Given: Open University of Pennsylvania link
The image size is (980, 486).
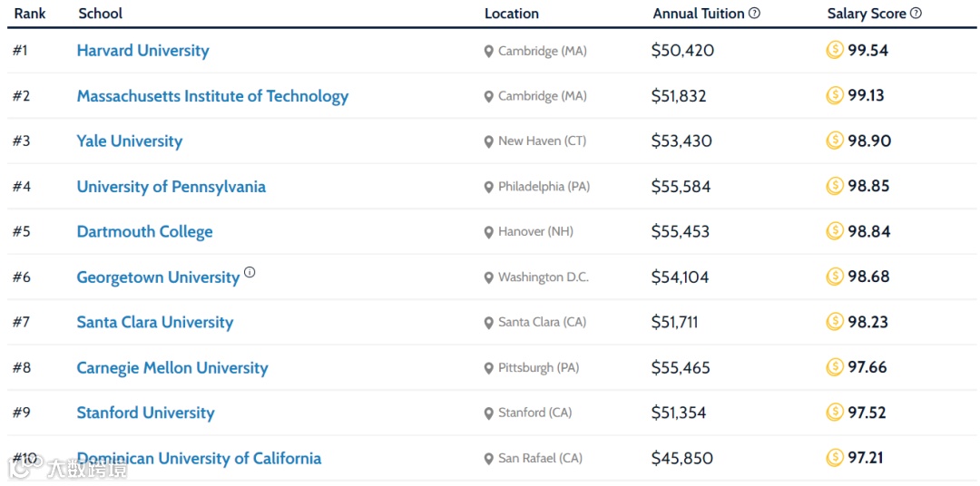Looking at the screenshot, I should click(x=171, y=187).
